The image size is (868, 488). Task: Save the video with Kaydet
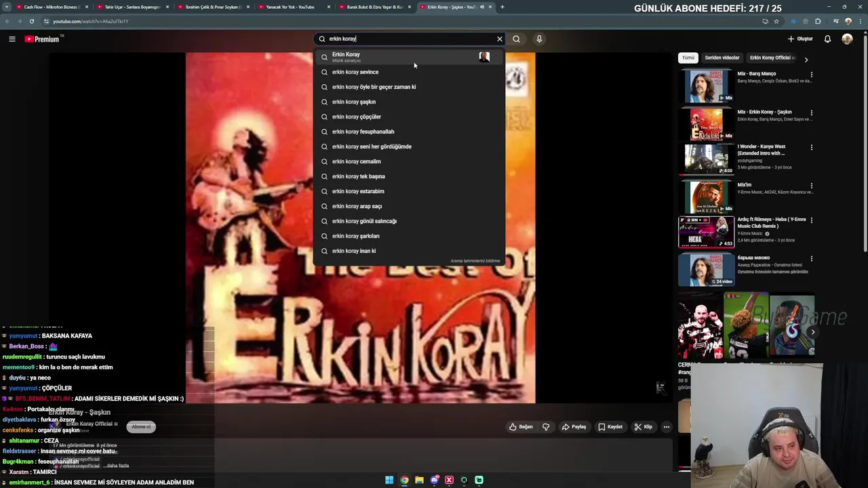pyautogui.click(x=610, y=427)
